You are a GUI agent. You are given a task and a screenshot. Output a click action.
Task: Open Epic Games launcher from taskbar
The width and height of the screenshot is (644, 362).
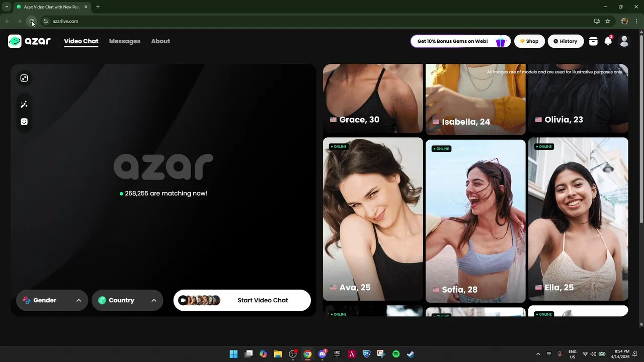click(337, 354)
